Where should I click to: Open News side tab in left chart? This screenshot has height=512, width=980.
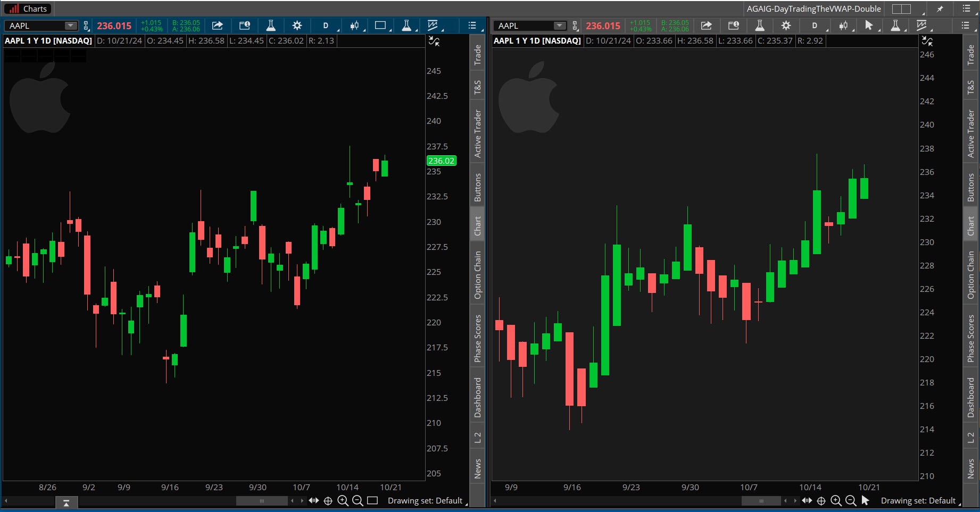(477, 468)
